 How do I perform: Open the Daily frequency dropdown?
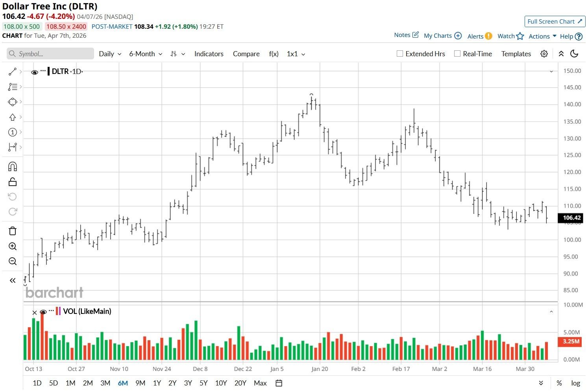point(110,54)
